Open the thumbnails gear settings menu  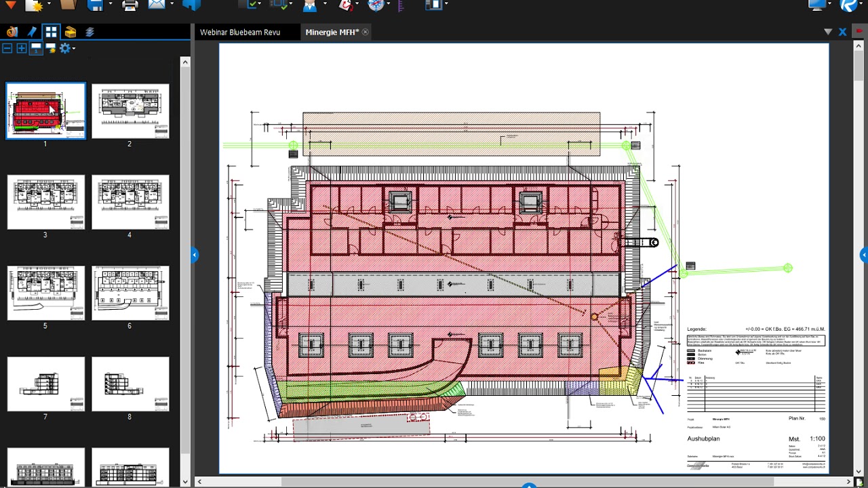66,48
